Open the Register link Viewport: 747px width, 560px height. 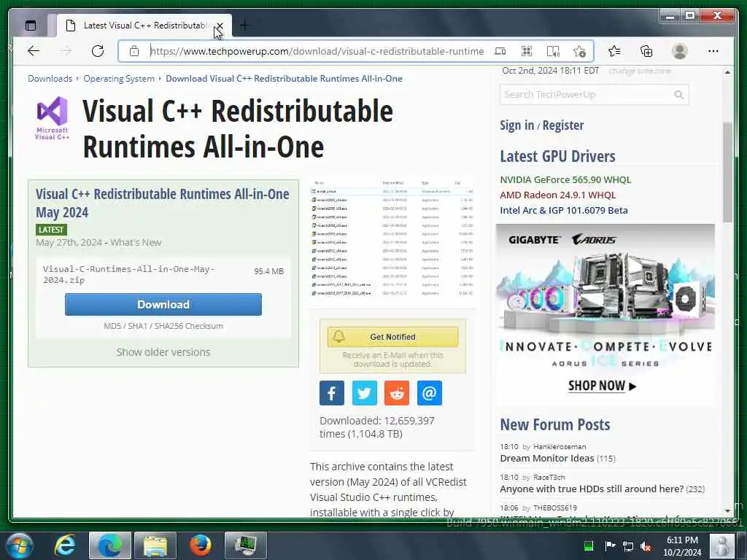563,125
